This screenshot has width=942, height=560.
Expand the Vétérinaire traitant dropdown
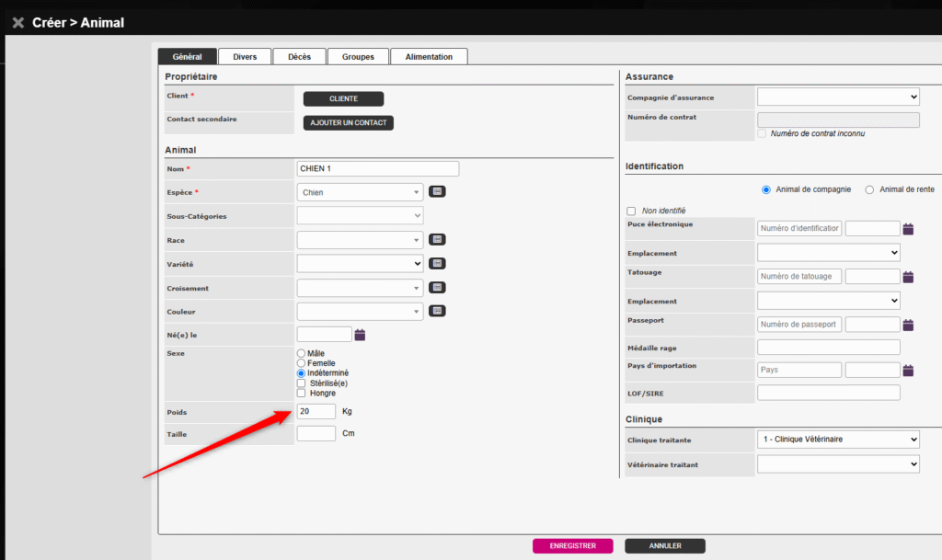click(837, 464)
